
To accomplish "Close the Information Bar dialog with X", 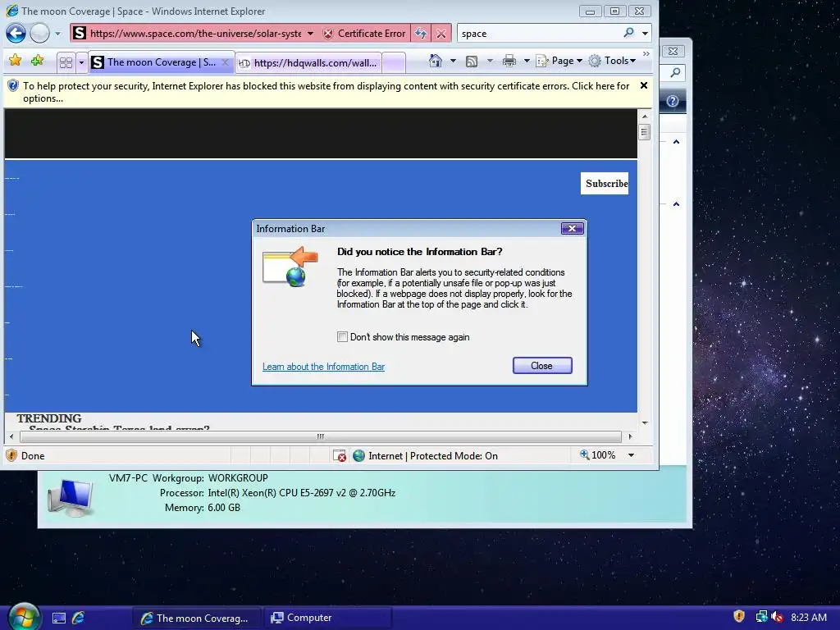I will coord(572,229).
